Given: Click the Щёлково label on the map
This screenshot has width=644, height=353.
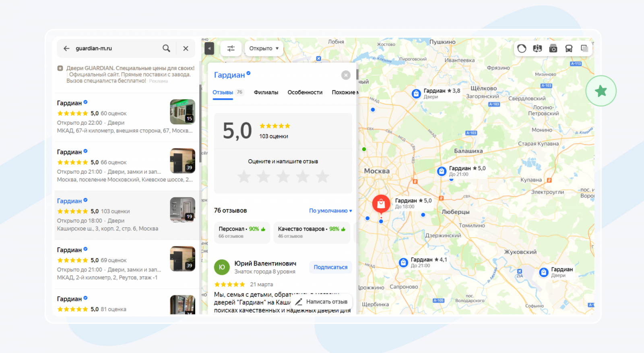Looking at the screenshot, I should pos(483,88).
